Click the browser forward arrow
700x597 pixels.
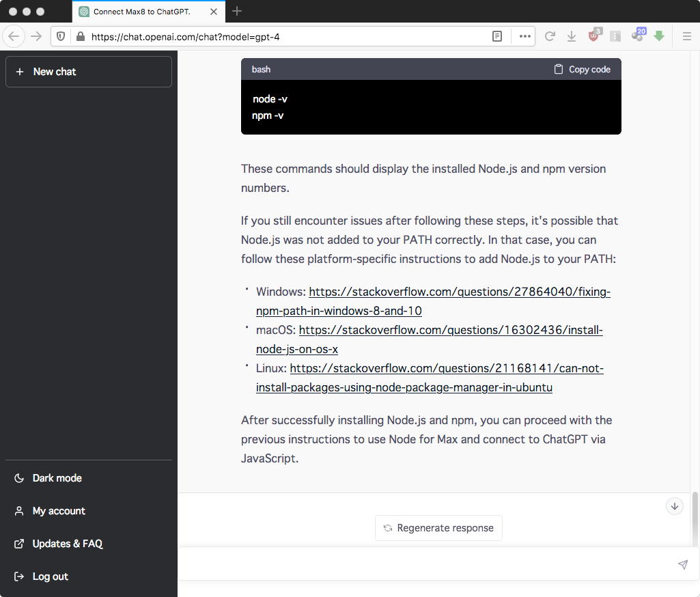[x=36, y=37]
